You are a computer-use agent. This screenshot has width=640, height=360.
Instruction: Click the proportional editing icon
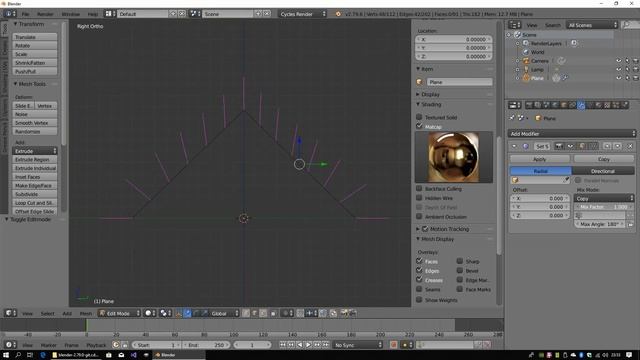click(x=286, y=313)
